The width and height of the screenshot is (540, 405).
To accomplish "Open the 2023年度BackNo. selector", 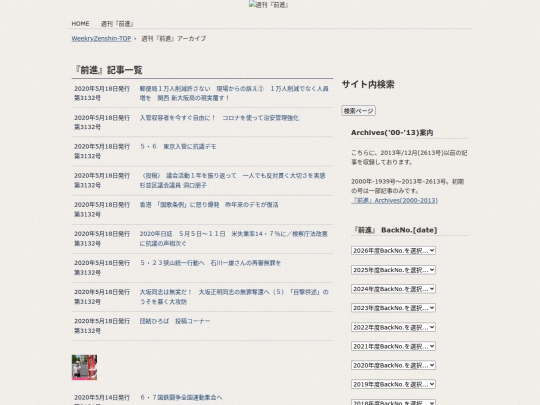I will pyautogui.click(x=393, y=308).
